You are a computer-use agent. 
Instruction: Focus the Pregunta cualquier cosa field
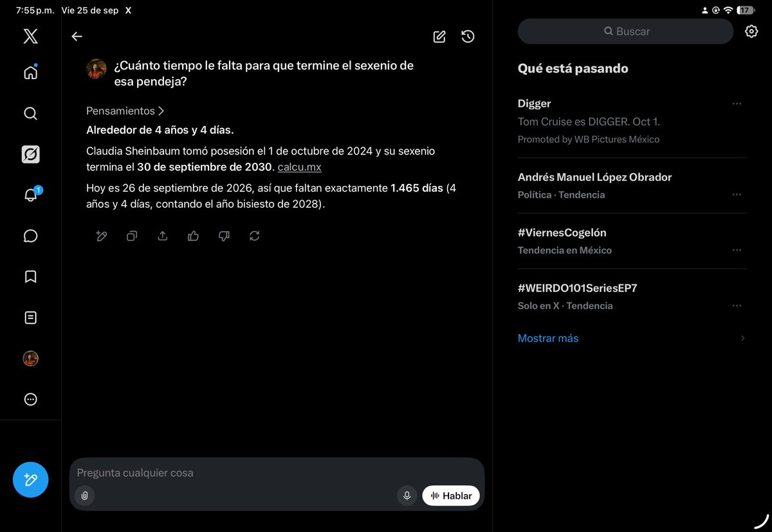pos(277,473)
